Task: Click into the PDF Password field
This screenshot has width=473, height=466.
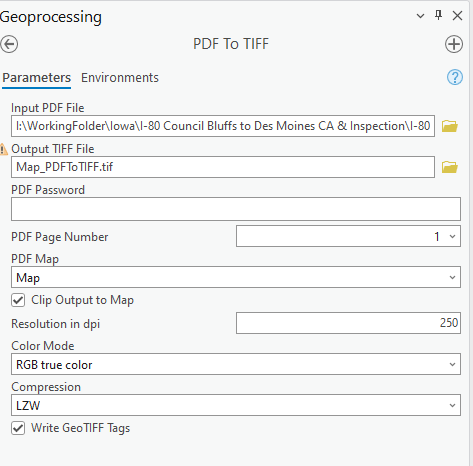Action: click(236, 209)
